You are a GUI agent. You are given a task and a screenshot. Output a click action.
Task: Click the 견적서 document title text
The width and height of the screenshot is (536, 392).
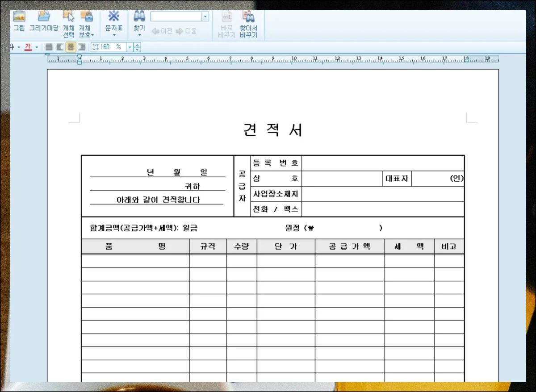[x=273, y=130]
